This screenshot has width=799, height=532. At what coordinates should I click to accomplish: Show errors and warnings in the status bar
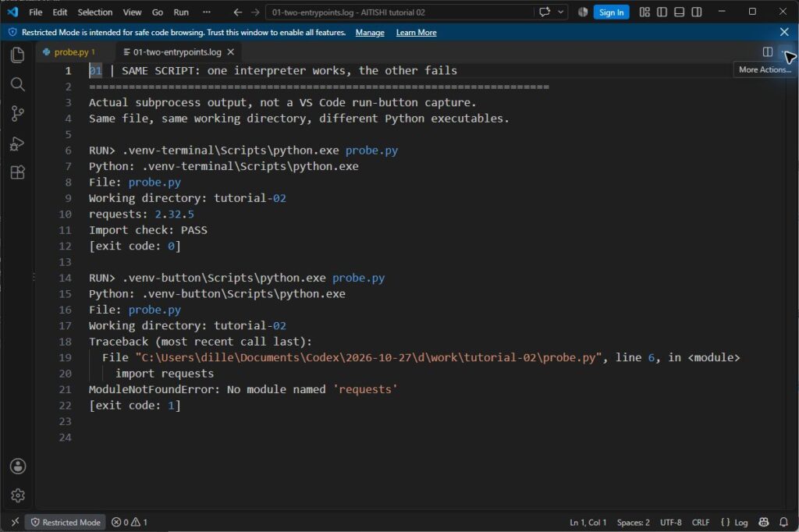[130, 522]
